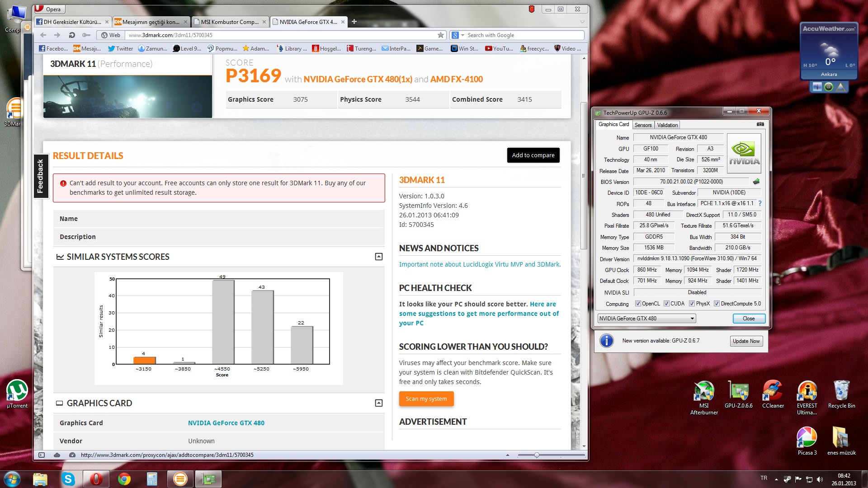Switch to Mesajımın geçtiği kon browser tab

[150, 22]
